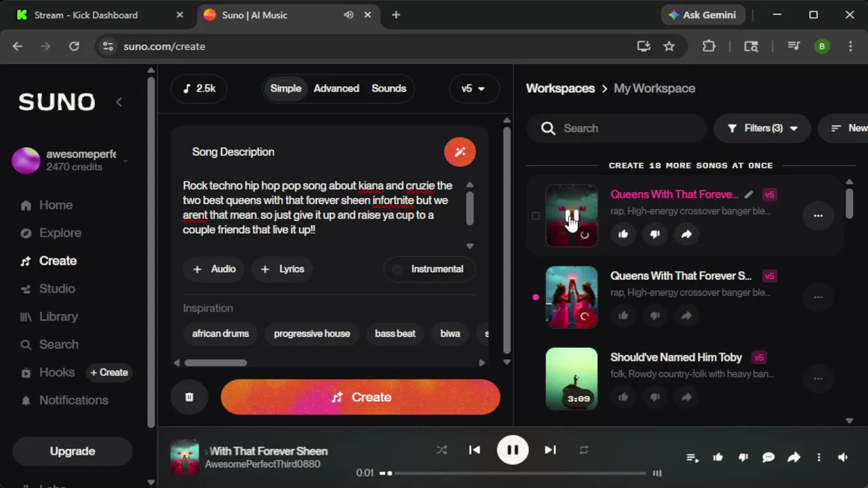Toggle repeat in the player bar
The height and width of the screenshot is (488, 868).
pyautogui.click(x=583, y=449)
